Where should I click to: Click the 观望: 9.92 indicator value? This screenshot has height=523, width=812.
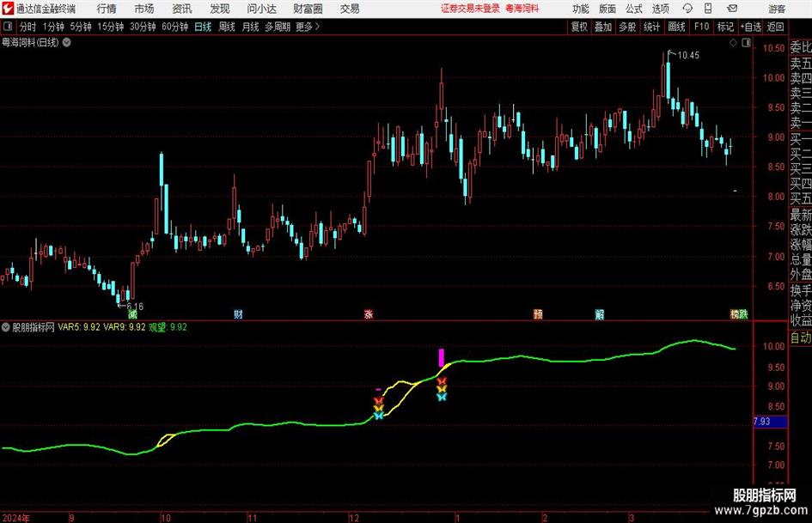168,327
